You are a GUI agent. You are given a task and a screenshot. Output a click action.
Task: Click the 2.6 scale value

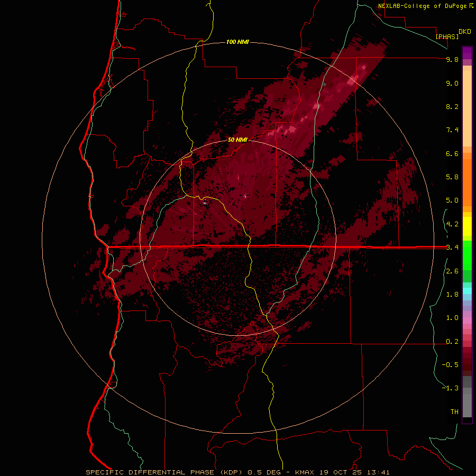pyautogui.click(x=452, y=271)
